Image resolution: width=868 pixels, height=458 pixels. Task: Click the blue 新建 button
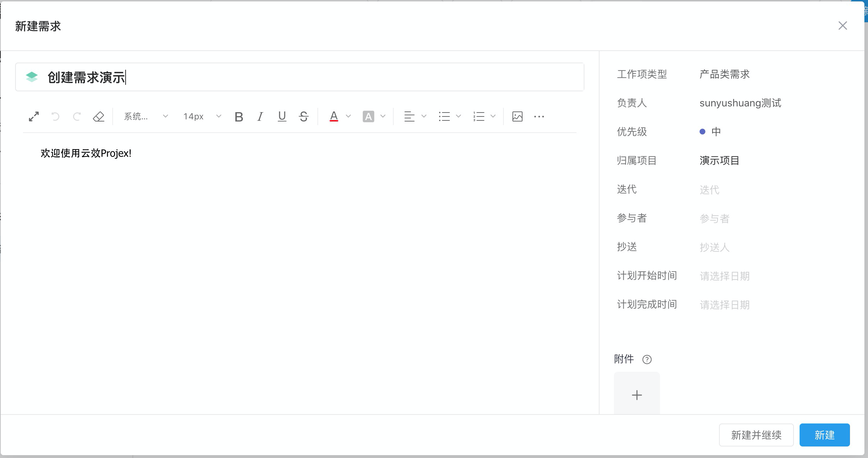coord(824,435)
